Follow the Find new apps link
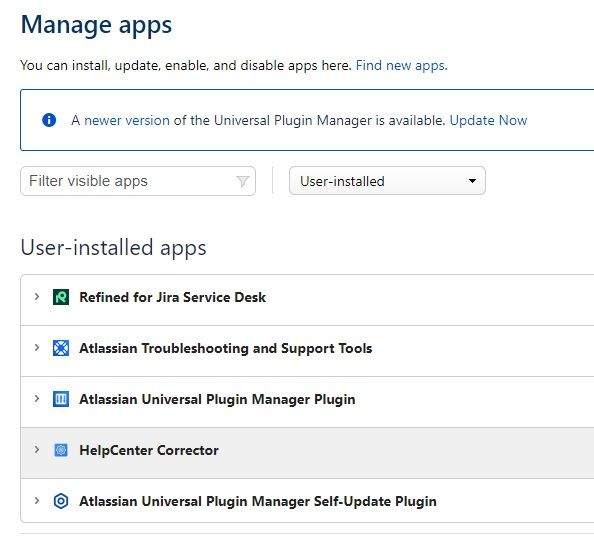Image resolution: width=594 pixels, height=538 pixels. point(402,66)
